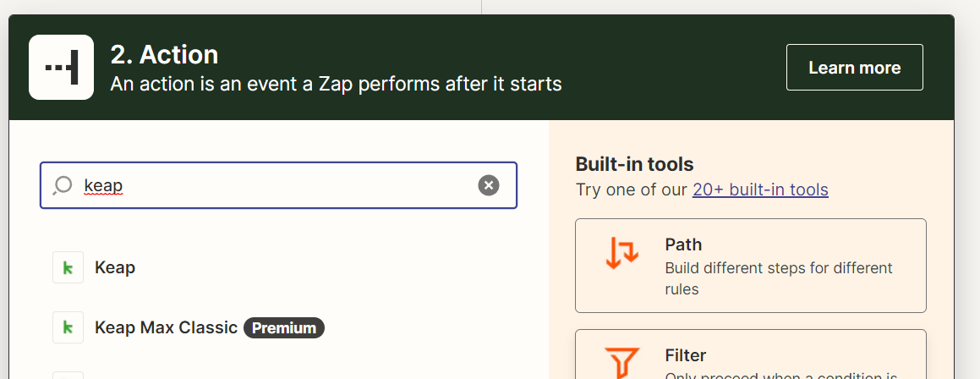Click the Built-in tools heading

[x=634, y=164]
